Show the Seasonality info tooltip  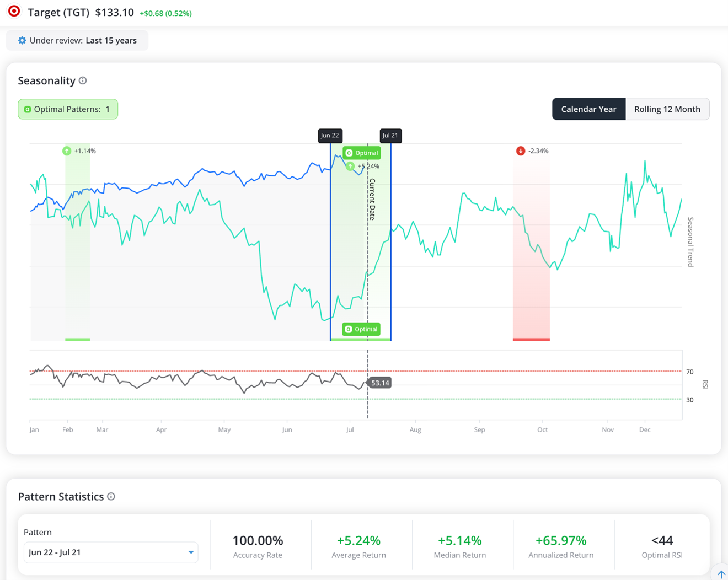tap(83, 80)
